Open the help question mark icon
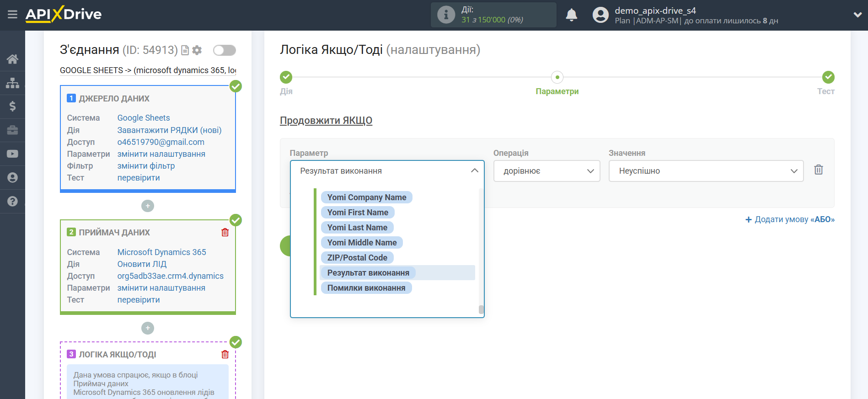Viewport: 868px width, 399px height. (12, 202)
